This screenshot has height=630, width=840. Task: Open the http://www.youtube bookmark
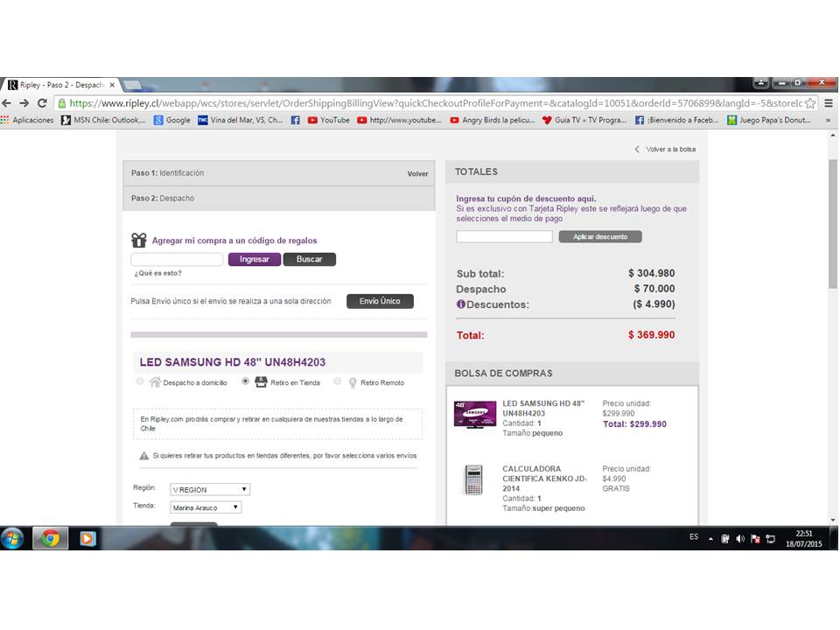(x=399, y=120)
